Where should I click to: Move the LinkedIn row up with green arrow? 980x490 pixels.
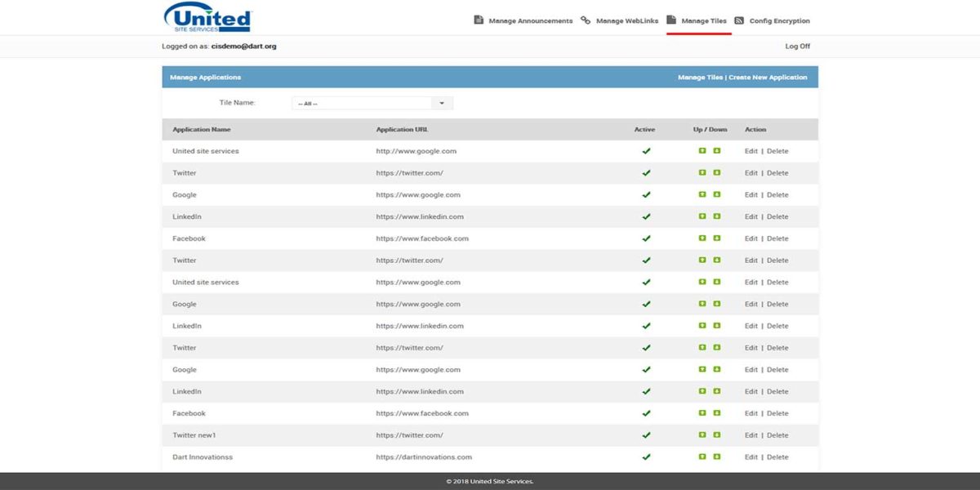pos(702,216)
